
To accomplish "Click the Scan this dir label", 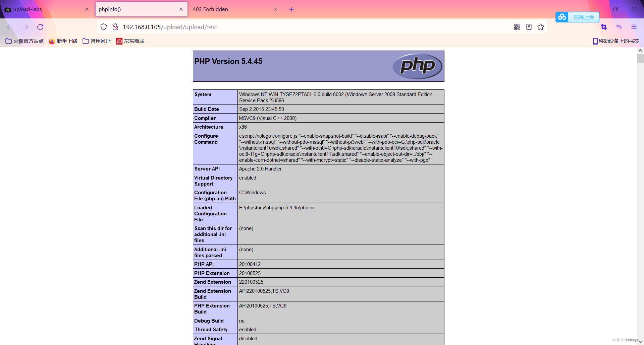I will coord(213,234).
